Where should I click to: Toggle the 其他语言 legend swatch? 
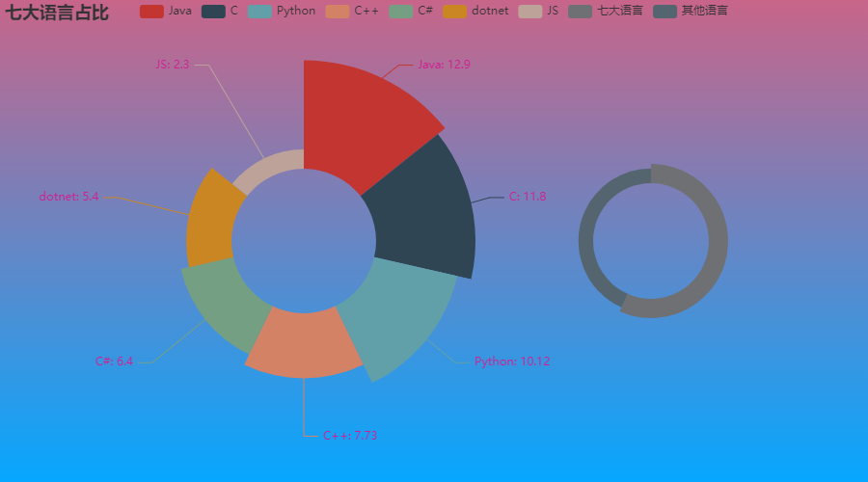665,11
